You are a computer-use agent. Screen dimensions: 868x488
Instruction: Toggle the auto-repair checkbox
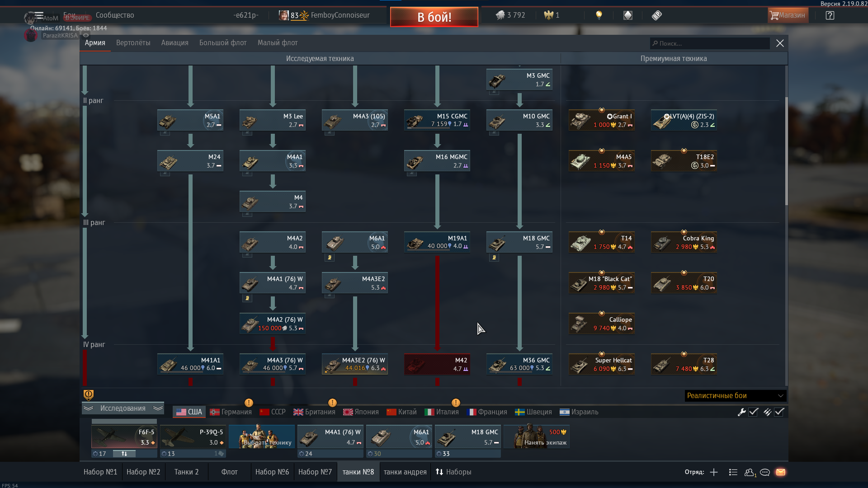click(x=754, y=412)
